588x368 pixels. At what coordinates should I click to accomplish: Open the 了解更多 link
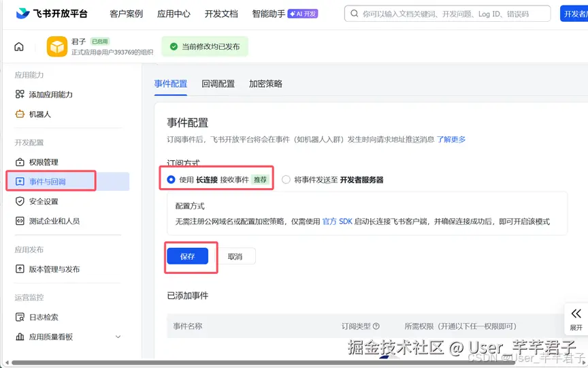tap(451, 139)
